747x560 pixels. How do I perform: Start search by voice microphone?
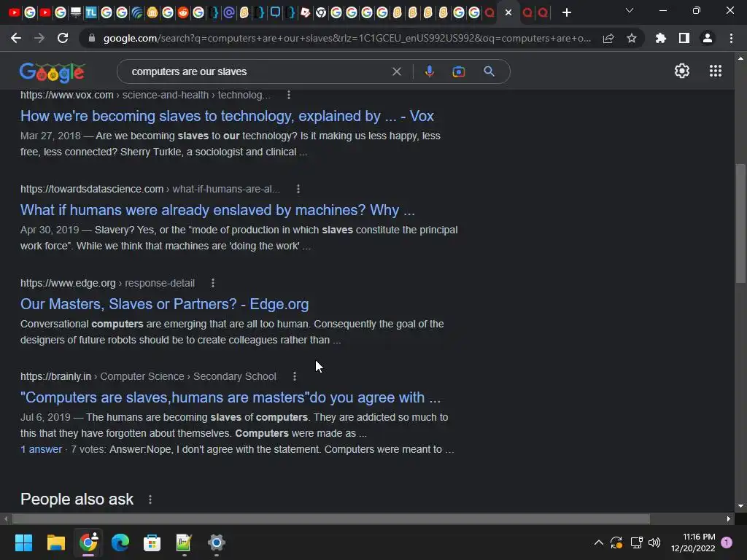(x=429, y=71)
